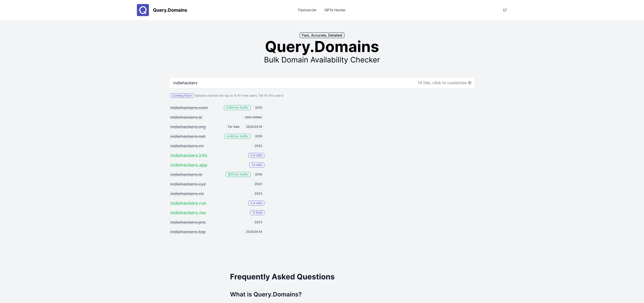Open Favicon.im in the nav bar

click(307, 10)
